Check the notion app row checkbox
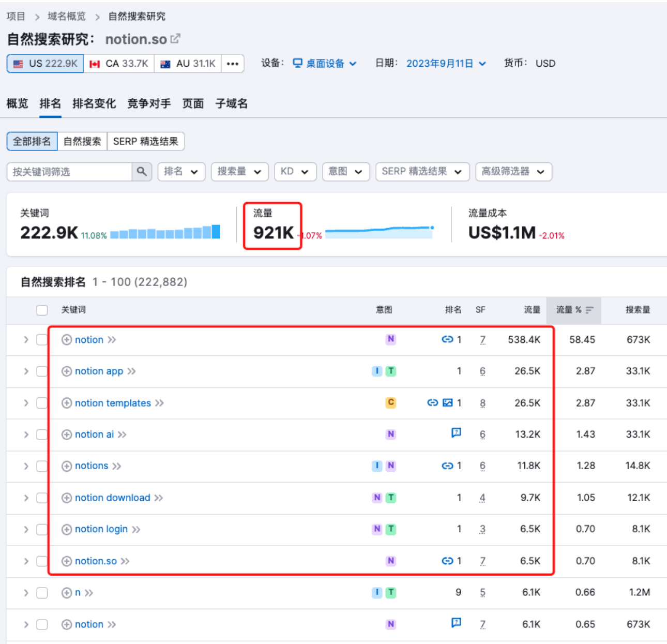Viewport: 667px width, 644px height. click(42, 371)
